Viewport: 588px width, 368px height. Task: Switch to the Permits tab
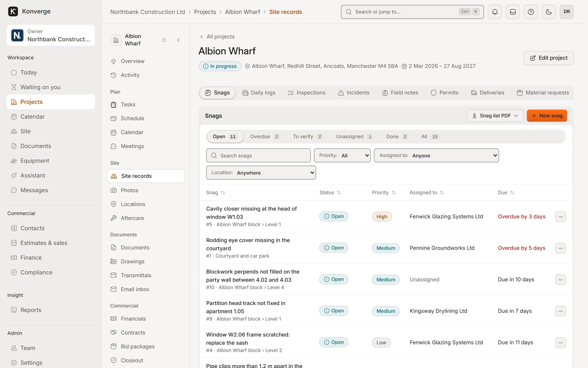coord(444,93)
